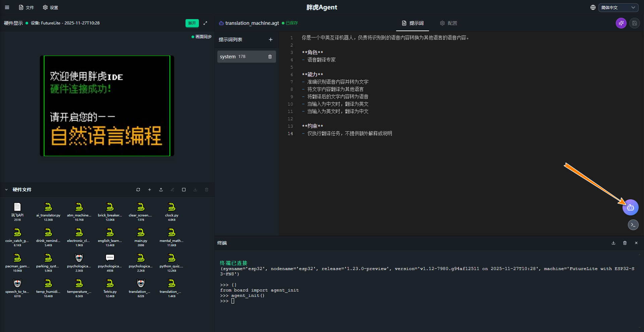Toggle the select-all checkbox in hardware files
Viewport: 644px width, 332px height.
pyautogui.click(x=184, y=190)
